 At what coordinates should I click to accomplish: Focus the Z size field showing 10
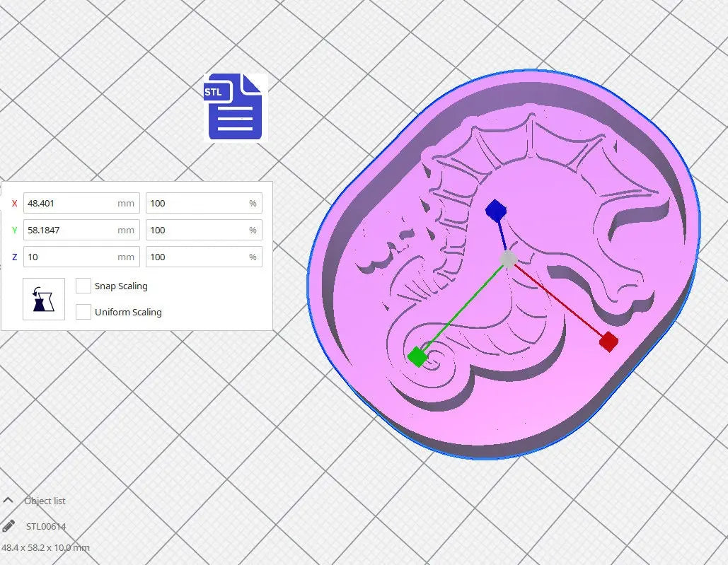coord(71,257)
